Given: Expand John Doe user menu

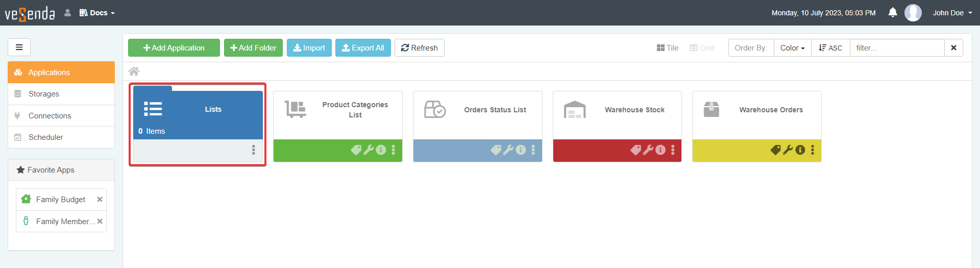Looking at the screenshot, I should [952, 13].
